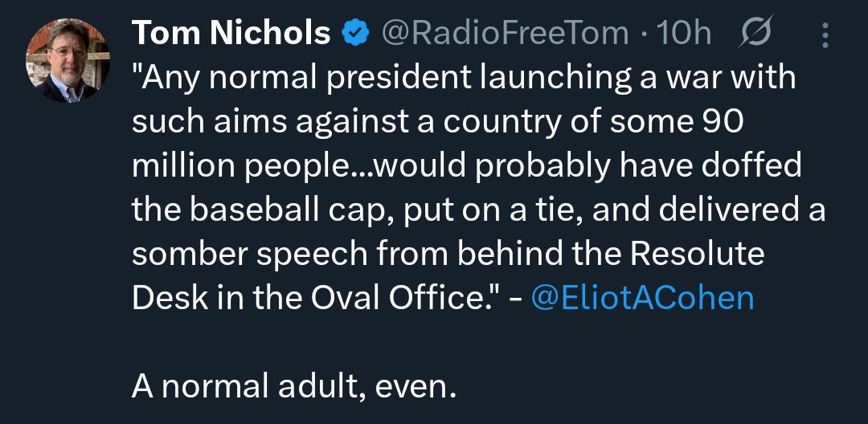This screenshot has height=424, width=868.
Task: Follow the @EliotACohen mention link
Action: (x=643, y=298)
